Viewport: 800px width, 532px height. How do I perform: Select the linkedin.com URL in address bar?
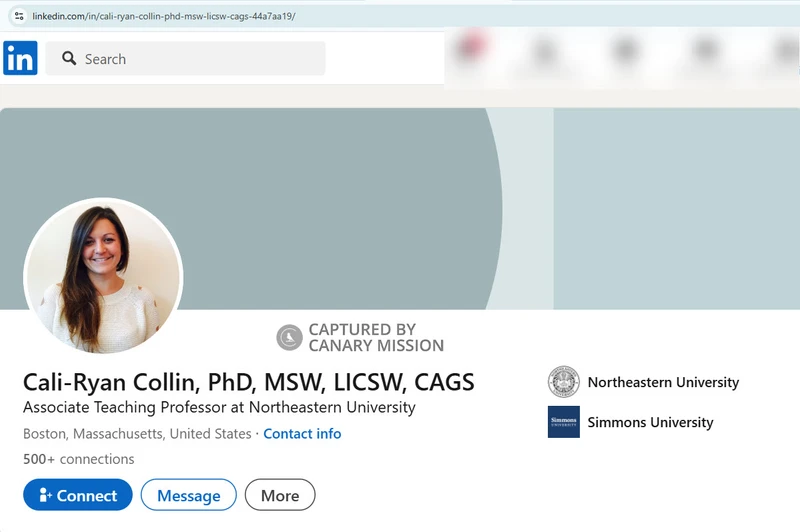(x=164, y=16)
